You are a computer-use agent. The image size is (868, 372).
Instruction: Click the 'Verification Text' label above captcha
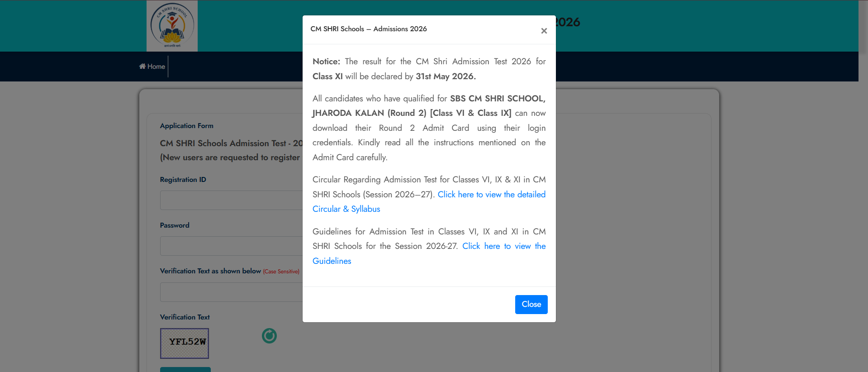185,317
